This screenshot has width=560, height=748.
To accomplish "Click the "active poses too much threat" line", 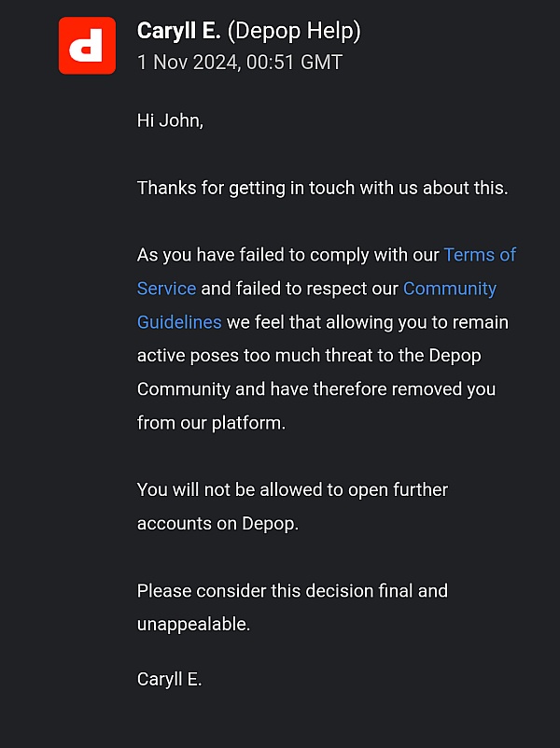I will point(309,356).
